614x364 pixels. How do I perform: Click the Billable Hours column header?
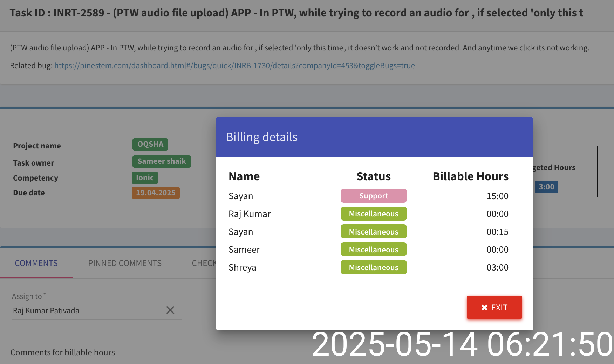470,176
